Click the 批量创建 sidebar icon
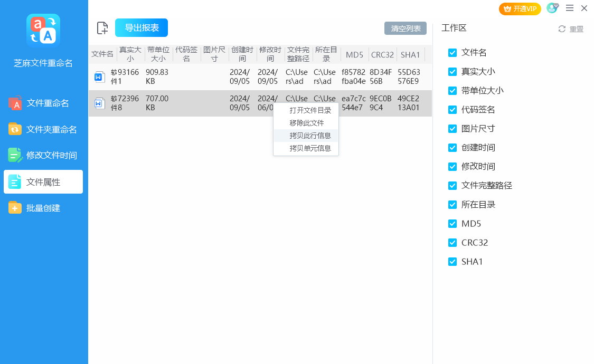The width and height of the screenshot is (594, 364). (x=15, y=208)
